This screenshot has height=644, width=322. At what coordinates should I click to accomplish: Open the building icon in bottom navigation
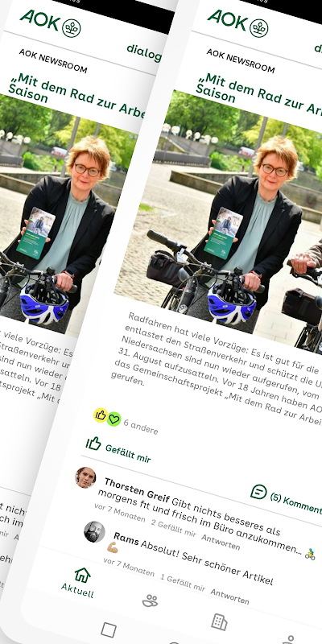(x=219, y=622)
